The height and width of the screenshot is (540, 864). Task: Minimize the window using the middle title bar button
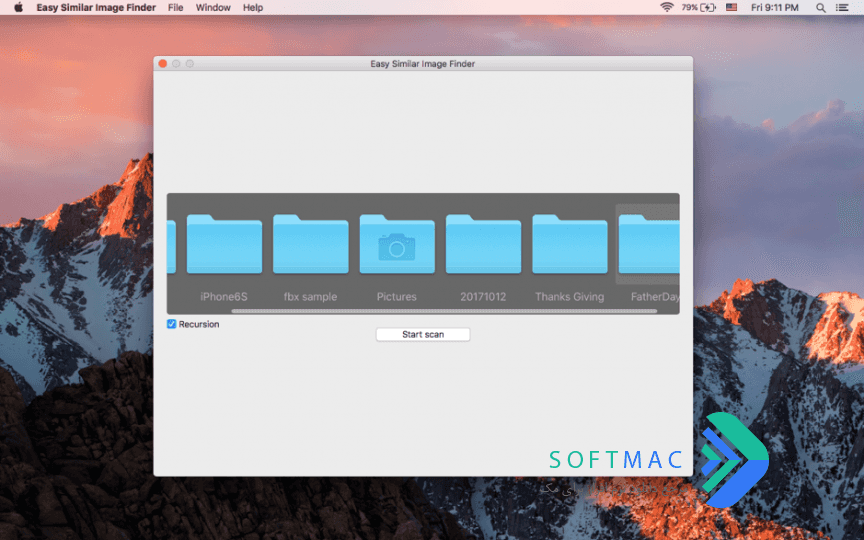[x=176, y=63]
